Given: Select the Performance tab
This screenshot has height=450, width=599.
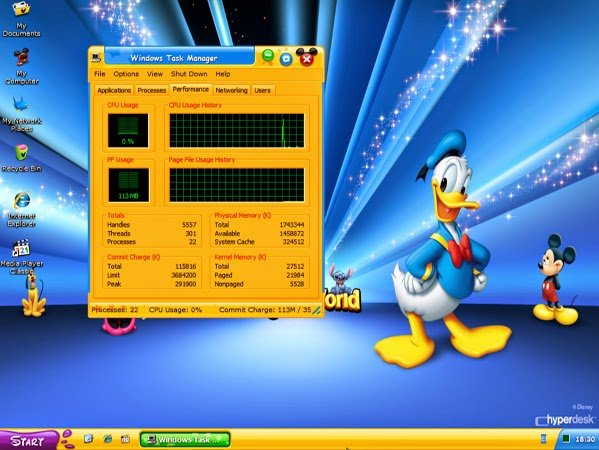Looking at the screenshot, I should point(191,89).
